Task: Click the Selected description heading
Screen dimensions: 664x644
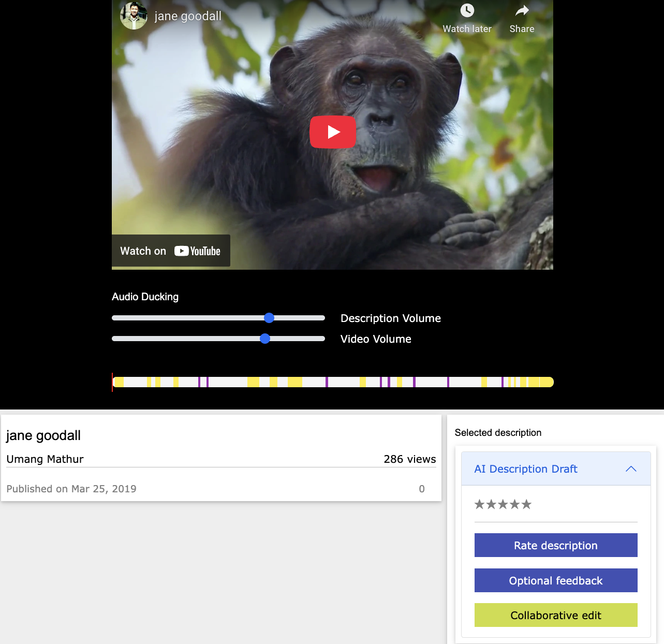Action: 498,433
